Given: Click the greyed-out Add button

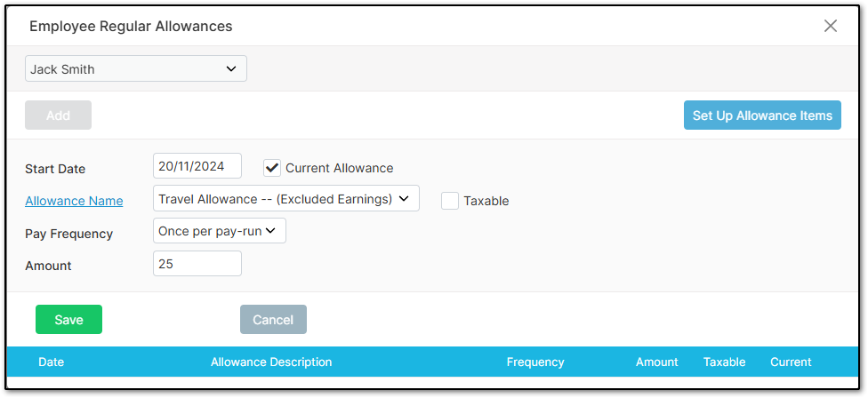Looking at the screenshot, I should [x=58, y=115].
